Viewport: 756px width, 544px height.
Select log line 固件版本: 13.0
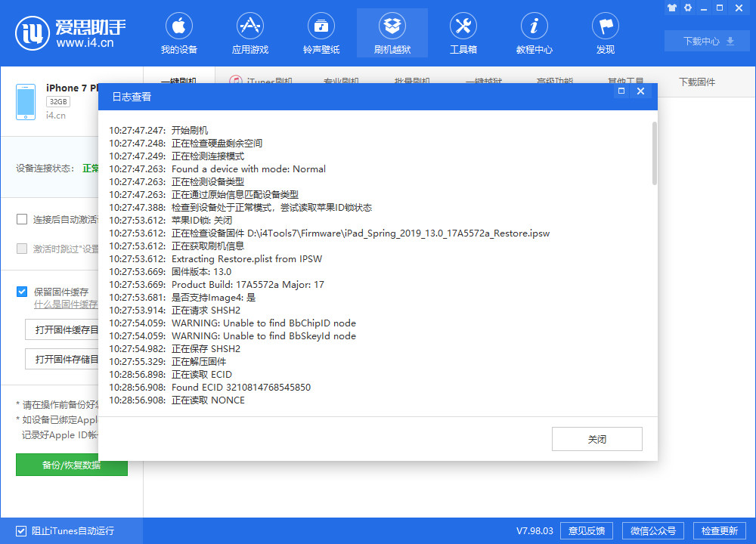170,272
